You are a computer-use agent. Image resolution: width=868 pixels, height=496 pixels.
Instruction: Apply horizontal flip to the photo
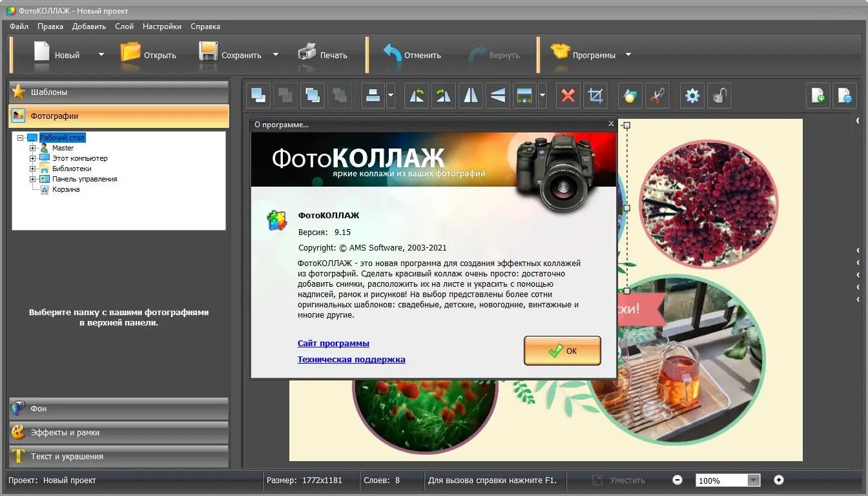[470, 95]
